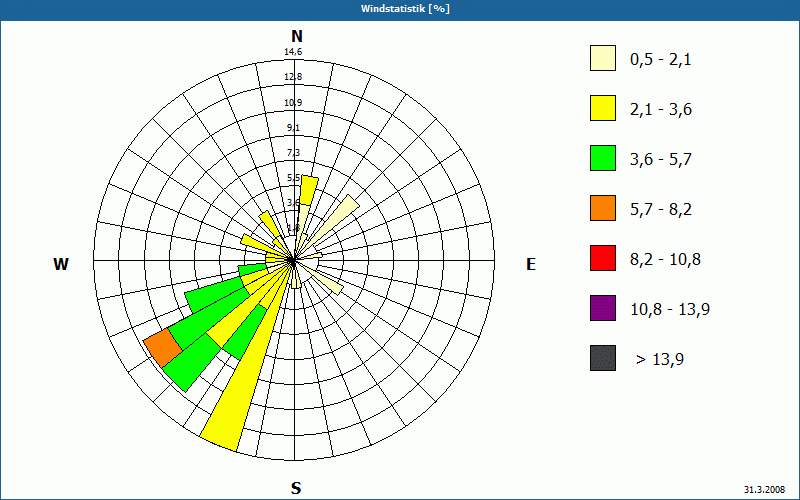Image resolution: width=800 pixels, height=500 pixels.
Task: Click the S compass label
Action: 296,489
